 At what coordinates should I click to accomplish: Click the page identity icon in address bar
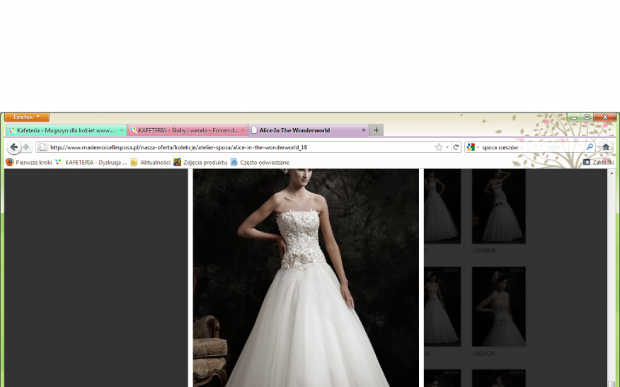(x=43, y=147)
